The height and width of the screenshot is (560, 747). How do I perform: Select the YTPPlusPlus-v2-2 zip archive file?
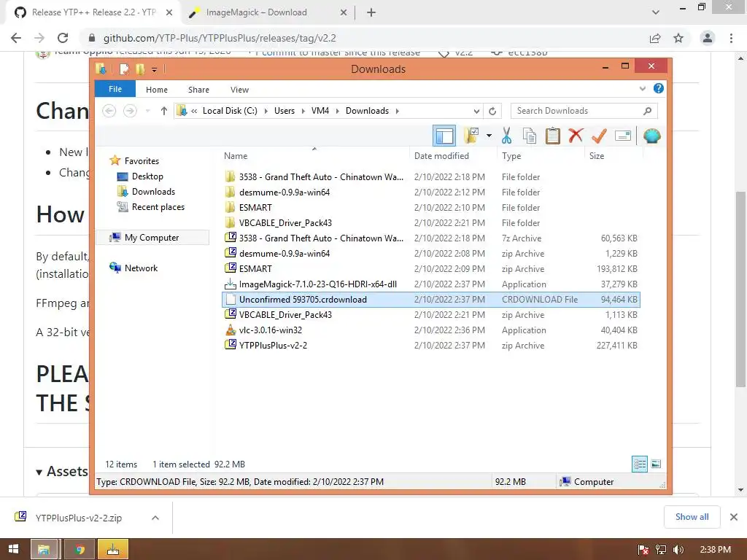(x=430, y=345)
